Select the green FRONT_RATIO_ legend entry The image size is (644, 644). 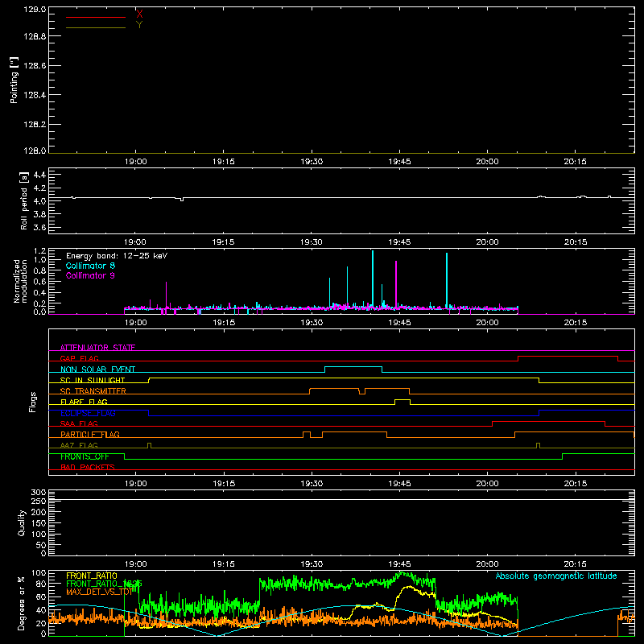coord(105,584)
